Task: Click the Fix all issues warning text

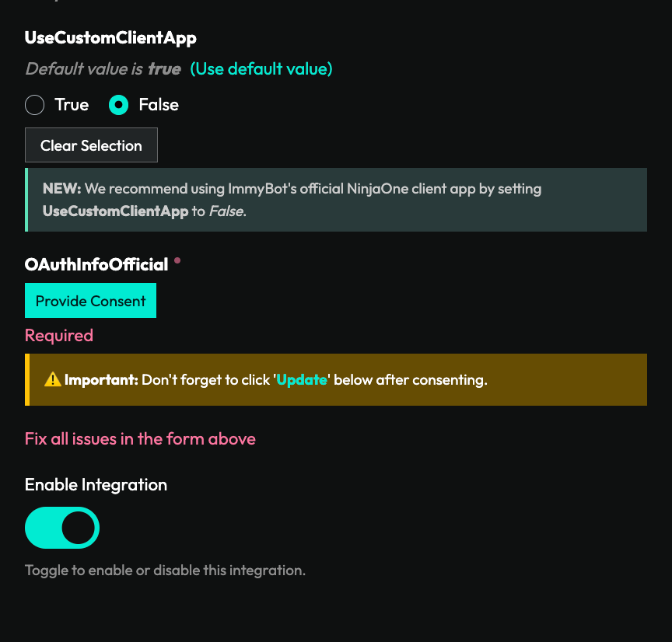Action: click(139, 438)
